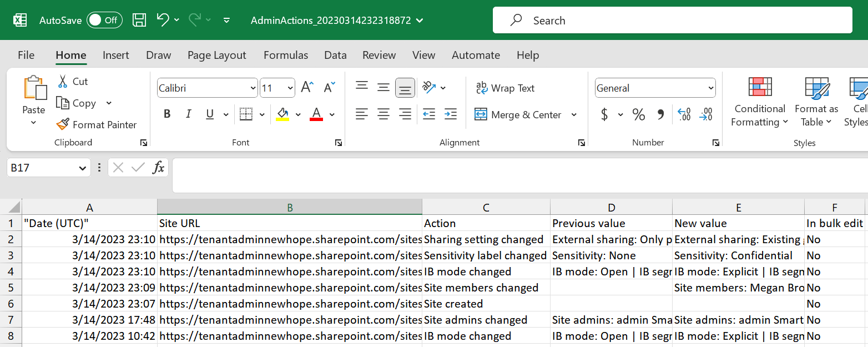Image resolution: width=868 pixels, height=347 pixels.
Task: Expand the font size dropdown
Action: pos(289,88)
